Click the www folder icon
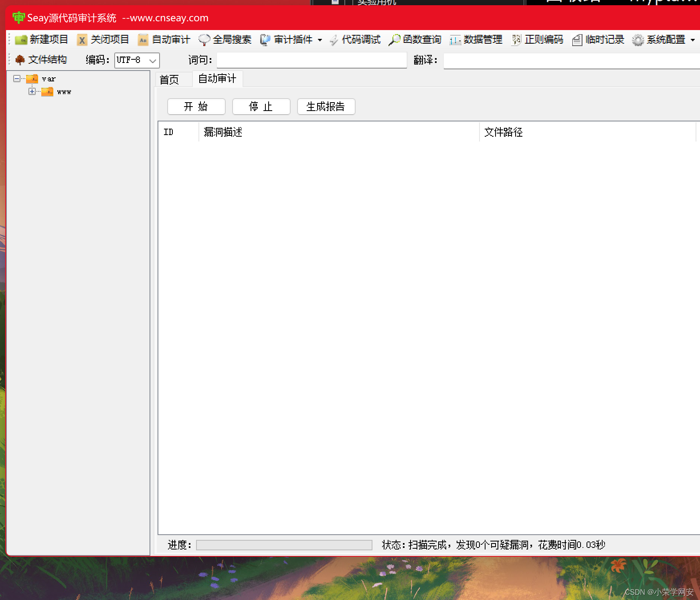Viewport: 700px width, 600px height. point(47,92)
